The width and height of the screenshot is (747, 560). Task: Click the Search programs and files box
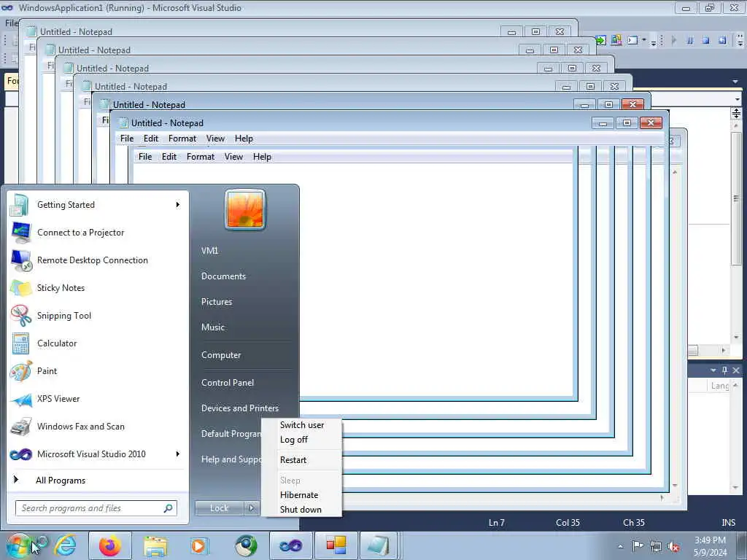(x=96, y=508)
